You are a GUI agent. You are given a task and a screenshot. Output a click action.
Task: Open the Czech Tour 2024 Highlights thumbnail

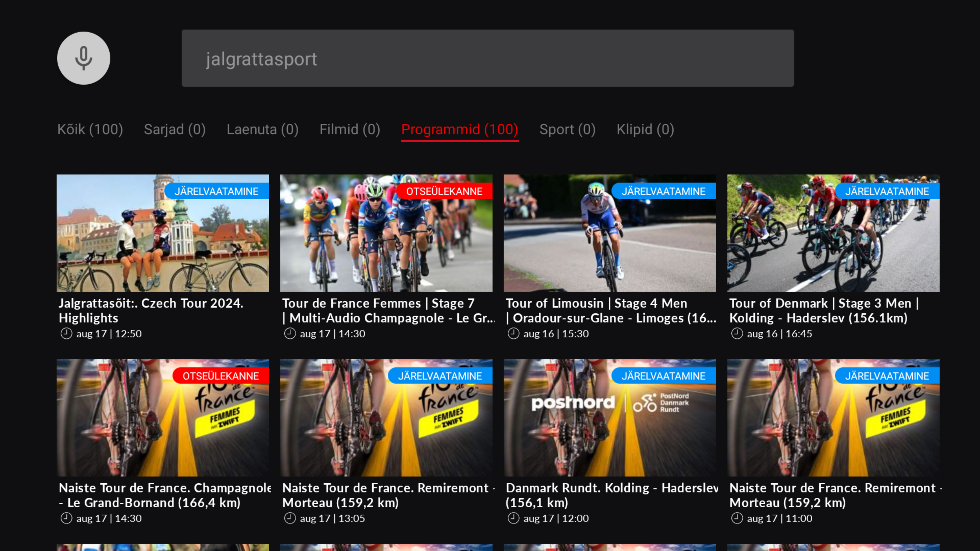tap(163, 233)
